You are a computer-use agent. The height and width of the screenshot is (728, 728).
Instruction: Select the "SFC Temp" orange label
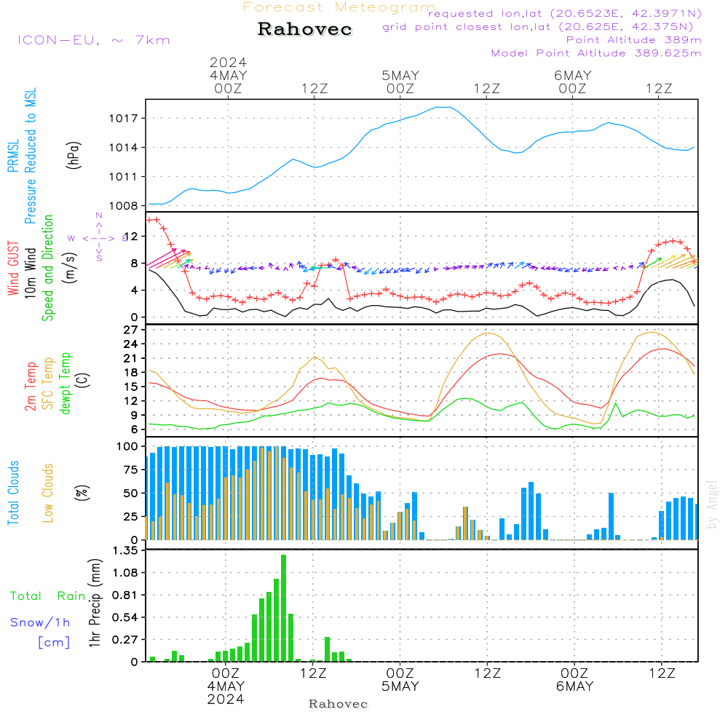coord(47,384)
